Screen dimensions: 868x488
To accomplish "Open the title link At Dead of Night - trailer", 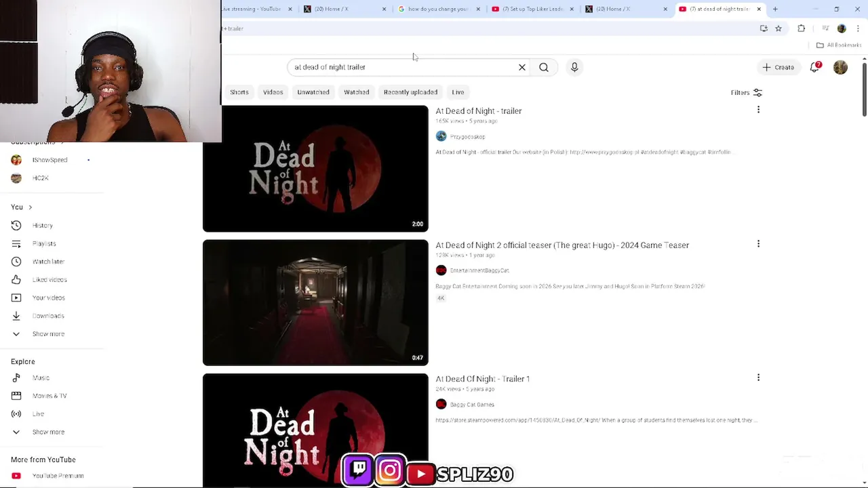I will [x=479, y=111].
